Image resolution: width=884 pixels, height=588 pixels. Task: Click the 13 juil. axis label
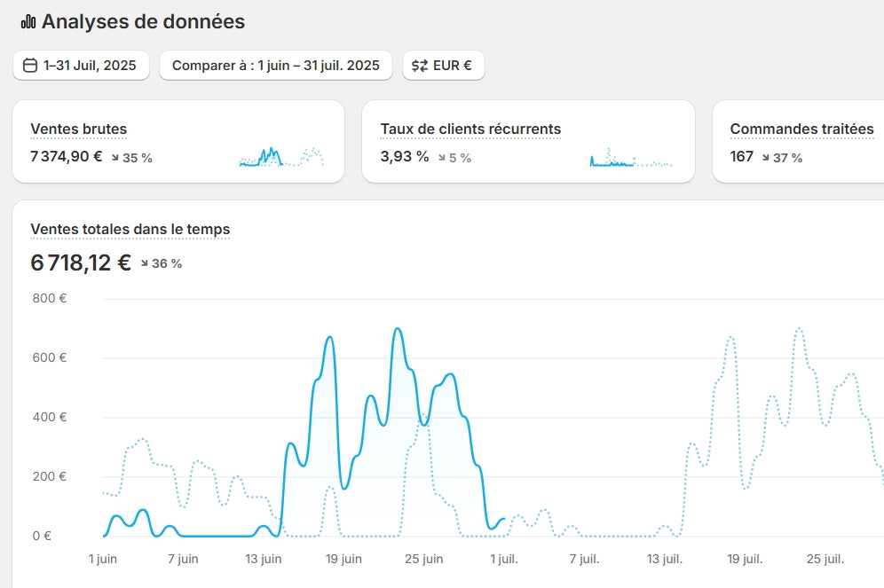point(665,560)
